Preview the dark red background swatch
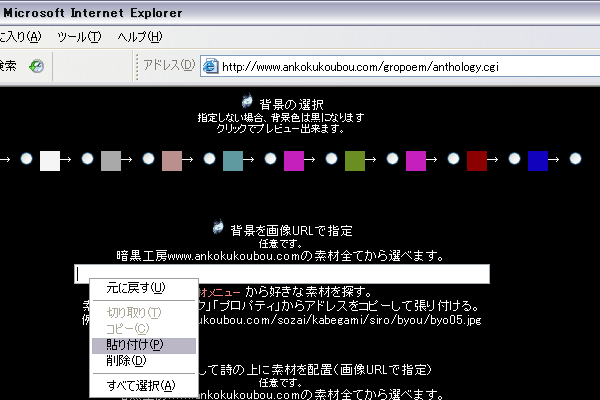The image size is (600, 400). (x=477, y=160)
